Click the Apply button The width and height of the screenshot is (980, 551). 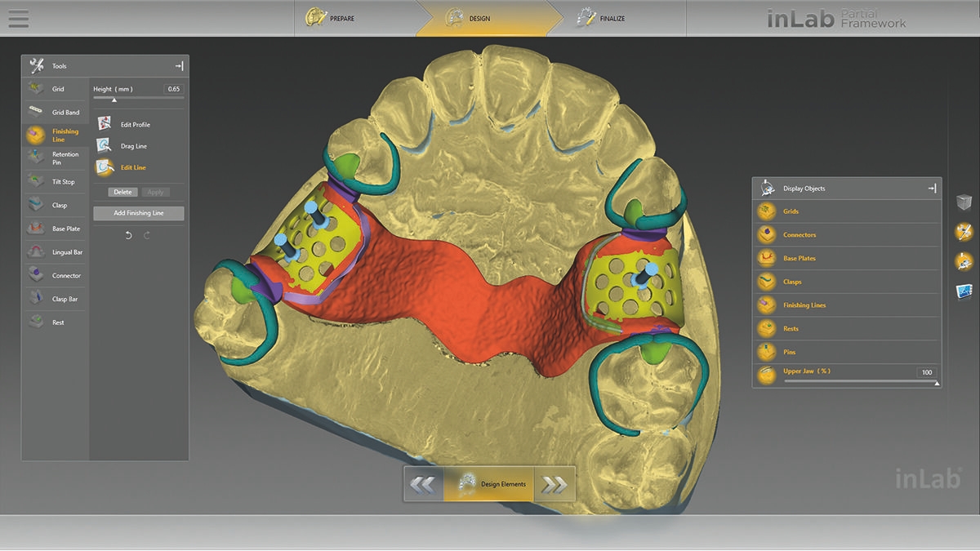click(x=154, y=192)
